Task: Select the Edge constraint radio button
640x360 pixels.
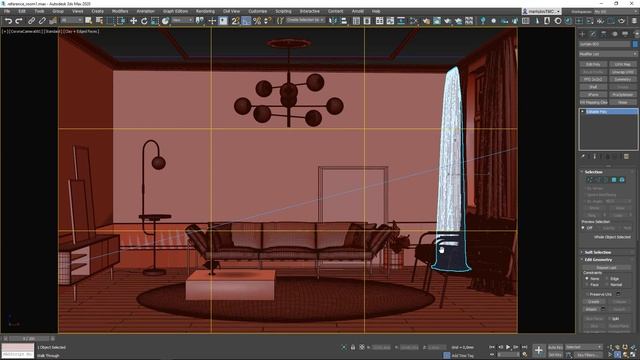Action: coord(607,278)
